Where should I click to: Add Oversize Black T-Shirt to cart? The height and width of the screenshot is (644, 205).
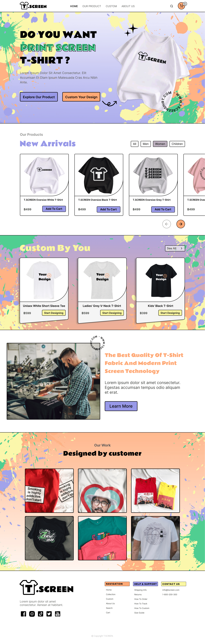(109, 209)
